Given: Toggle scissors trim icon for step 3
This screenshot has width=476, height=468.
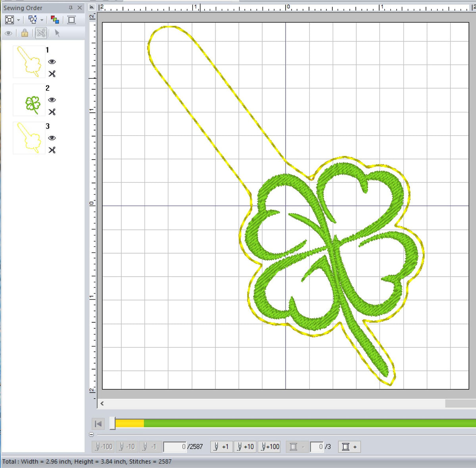Looking at the screenshot, I should click(52, 150).
